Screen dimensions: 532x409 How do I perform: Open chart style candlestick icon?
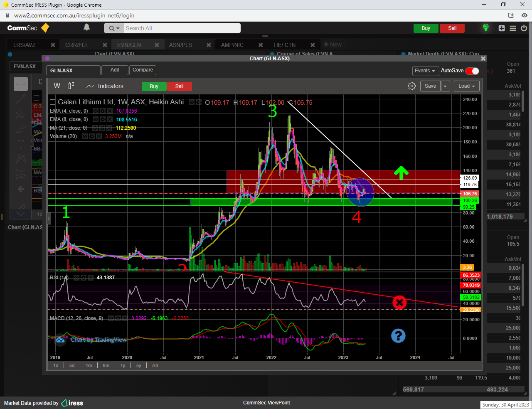click(x=71, y=86)
